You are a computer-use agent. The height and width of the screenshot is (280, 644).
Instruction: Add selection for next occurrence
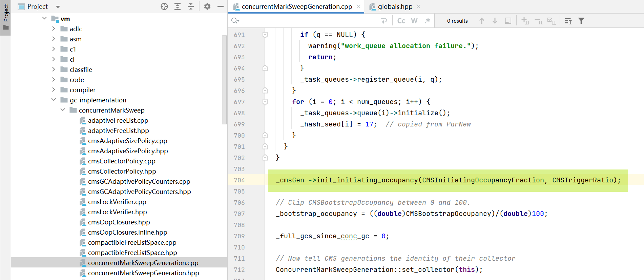(525, 21)
